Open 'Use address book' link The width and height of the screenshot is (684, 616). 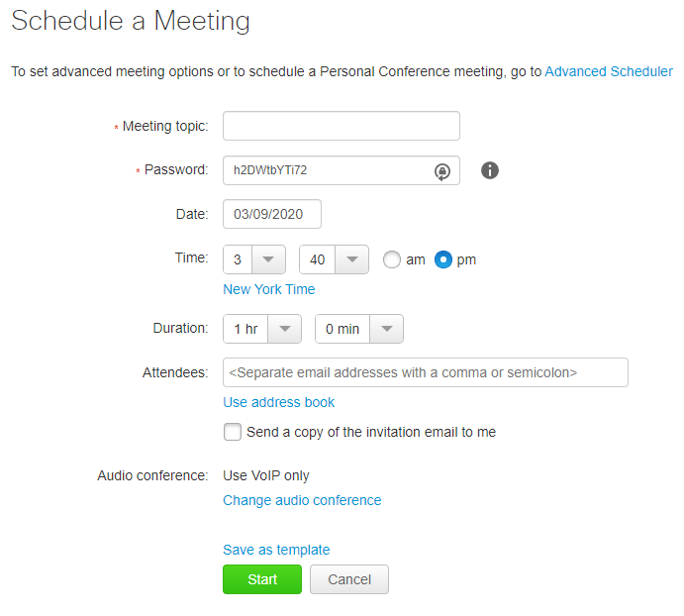[x=279, y=402]
